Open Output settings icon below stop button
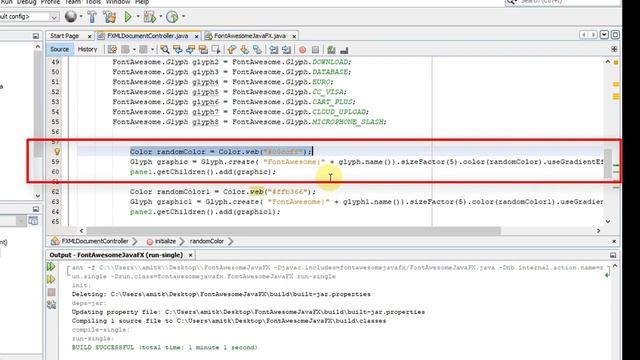 tap(51, 304)
